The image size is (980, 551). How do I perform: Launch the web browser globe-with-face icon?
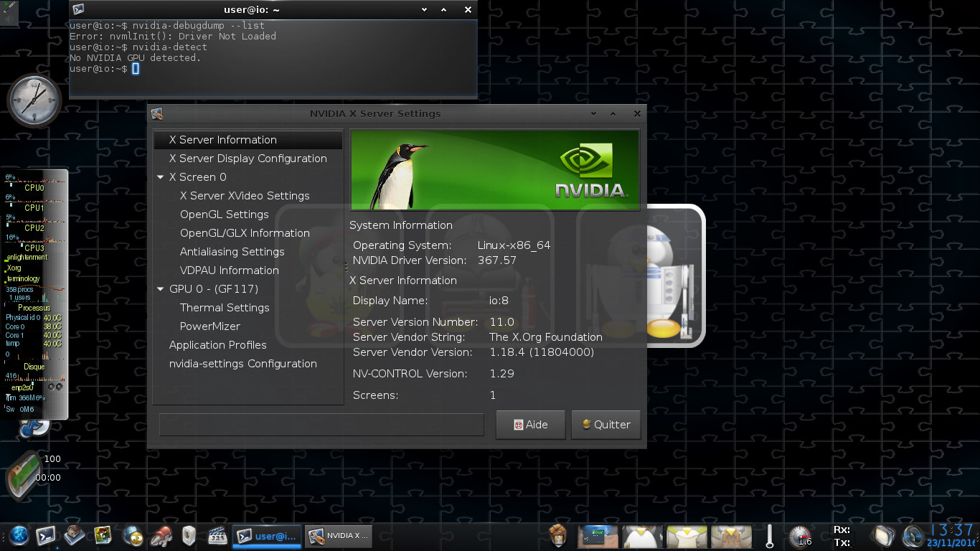point(133,536)
